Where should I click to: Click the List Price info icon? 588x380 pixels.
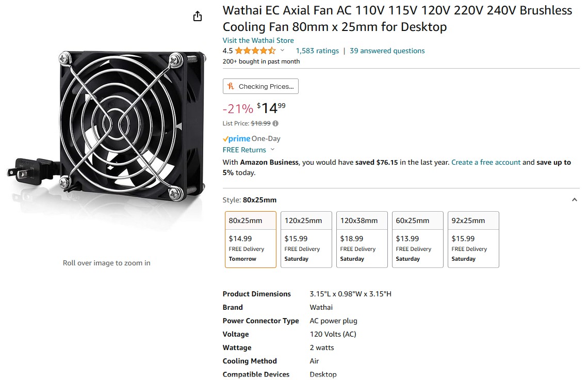pos(275,123)
